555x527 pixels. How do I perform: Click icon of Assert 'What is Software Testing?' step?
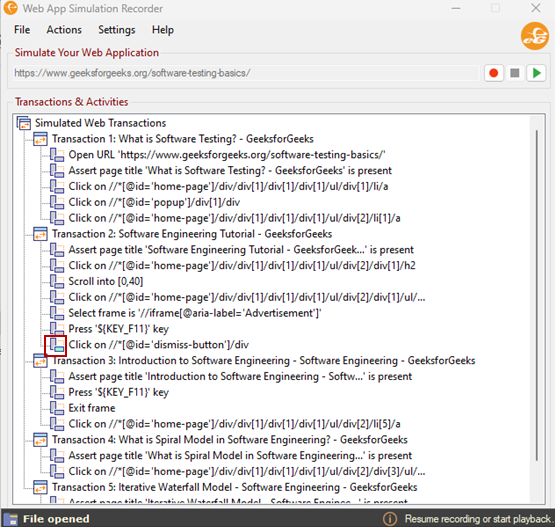click(57, 171)
